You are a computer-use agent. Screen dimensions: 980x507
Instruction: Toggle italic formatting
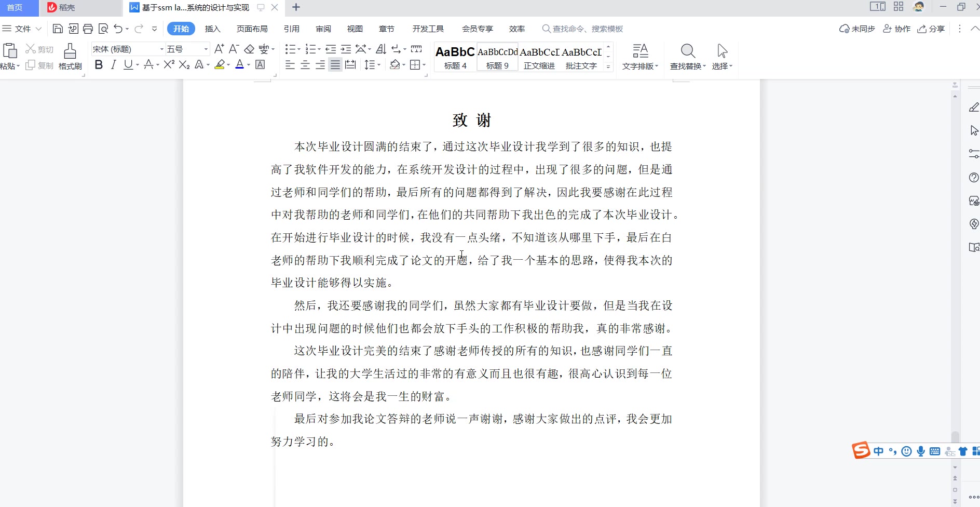tap(114, 65)
